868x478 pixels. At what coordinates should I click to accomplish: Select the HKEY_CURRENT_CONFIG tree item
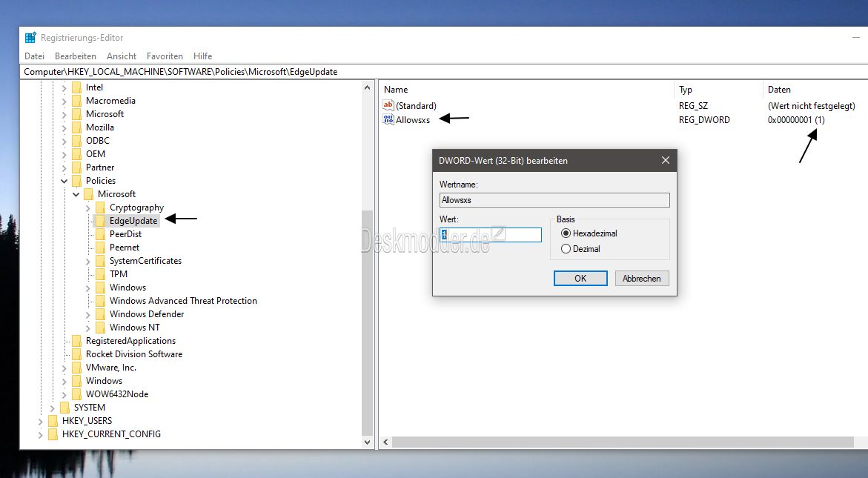point(111,434)
